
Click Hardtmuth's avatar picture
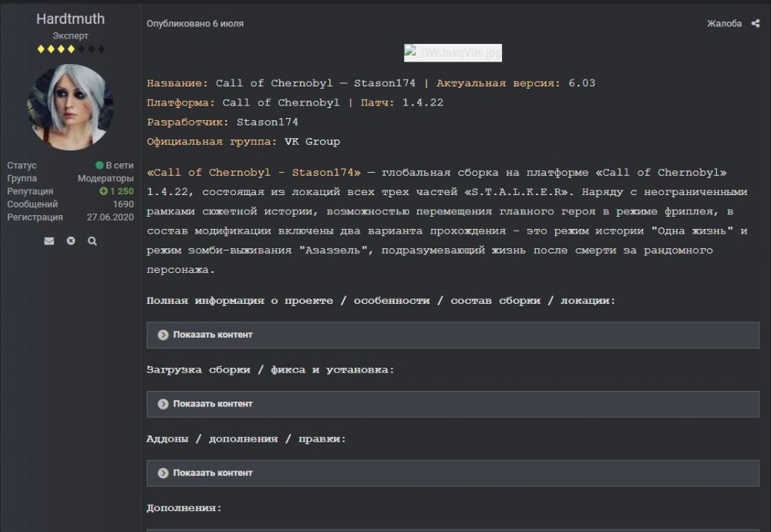(x=70, y=106)
